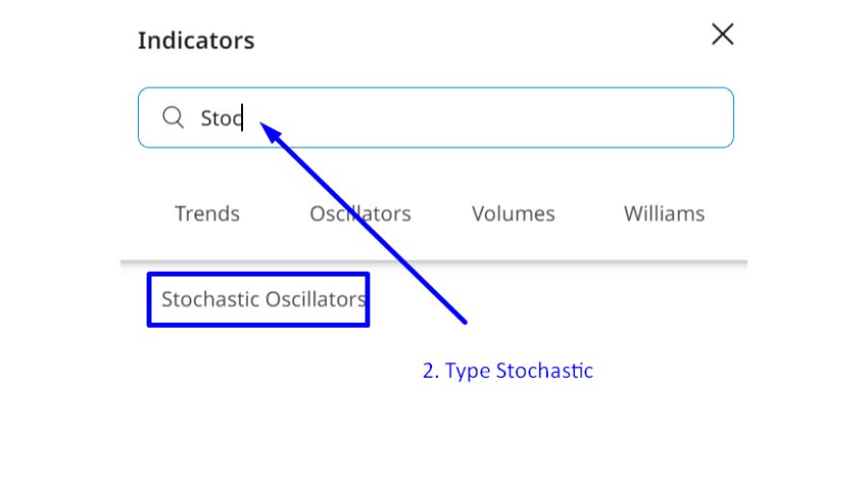The width and height of the screenshot is (868, 482).
Task: Click the blue highlight box's left border
Action: [x=149, y=299]
